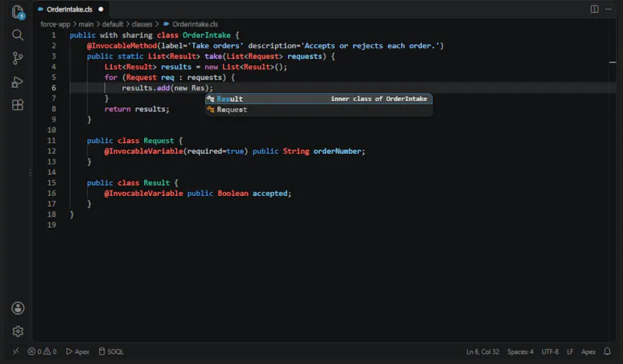Open the Manage gear icon

[x=18, y=331]
